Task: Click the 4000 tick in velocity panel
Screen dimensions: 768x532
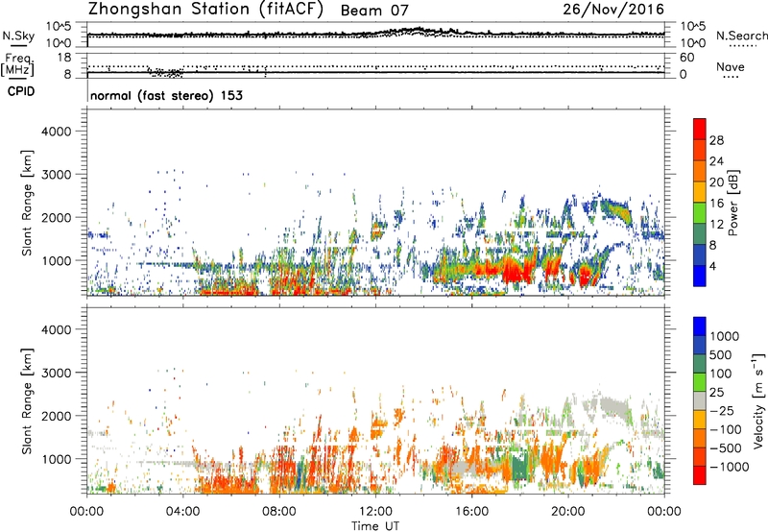Action: [57, 329]
